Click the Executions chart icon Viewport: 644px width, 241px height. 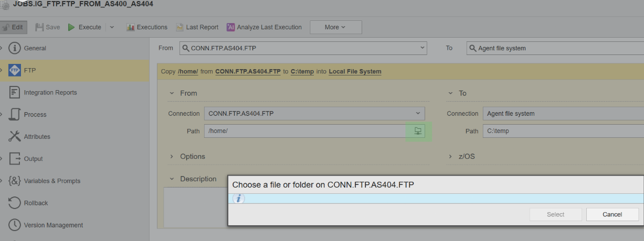pyautogui.click(x=131, y=27)
